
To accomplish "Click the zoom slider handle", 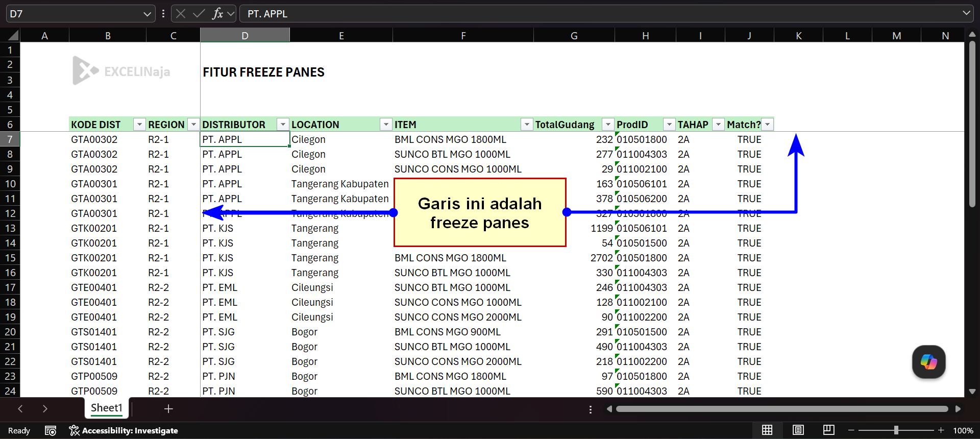I will click(896, 430).
